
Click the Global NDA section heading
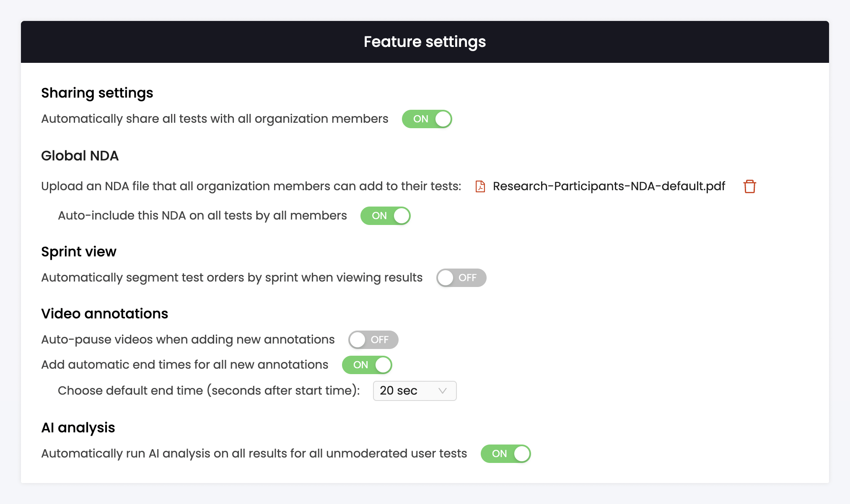coord(80,156)
